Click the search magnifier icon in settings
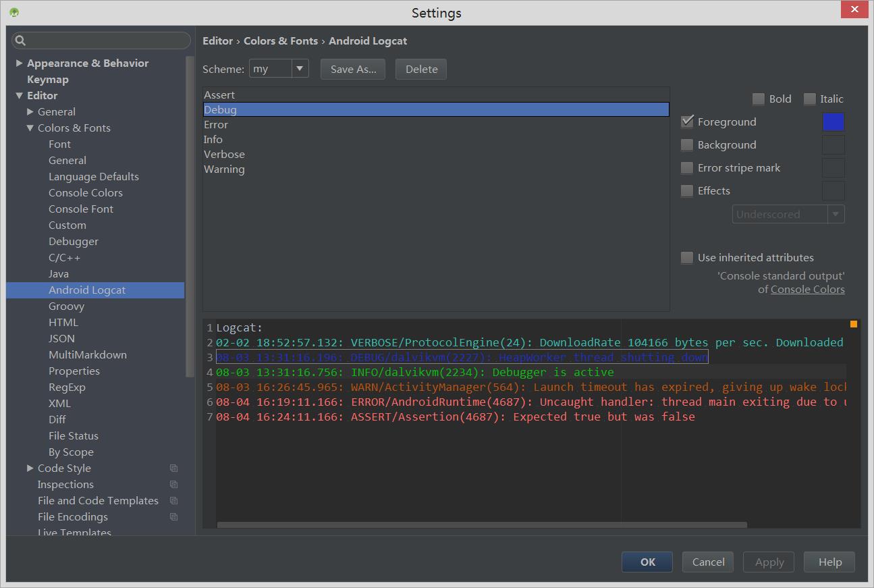The height and width of the screenshot is (588, 874). (20, 41)
